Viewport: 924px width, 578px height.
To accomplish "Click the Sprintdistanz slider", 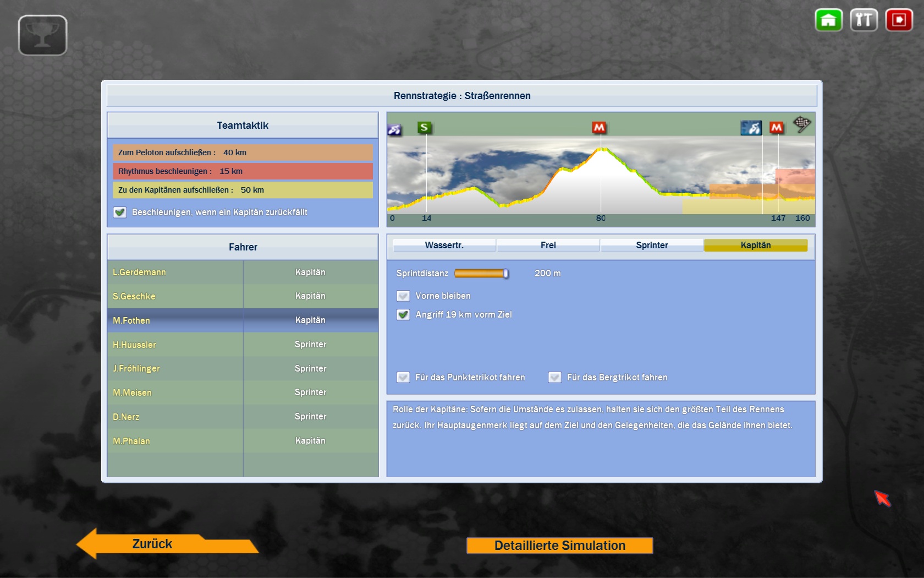I will pyautogui.click(x=481, y=274).
